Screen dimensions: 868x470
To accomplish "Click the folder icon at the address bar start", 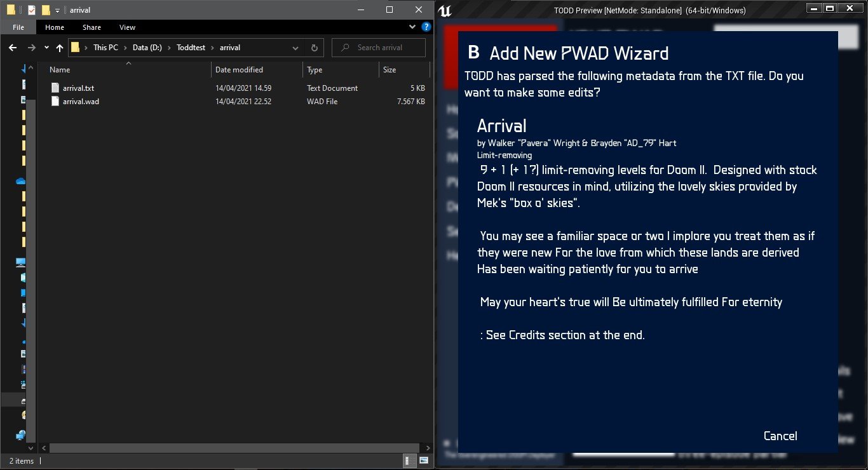I will click(x=75, y=48).
